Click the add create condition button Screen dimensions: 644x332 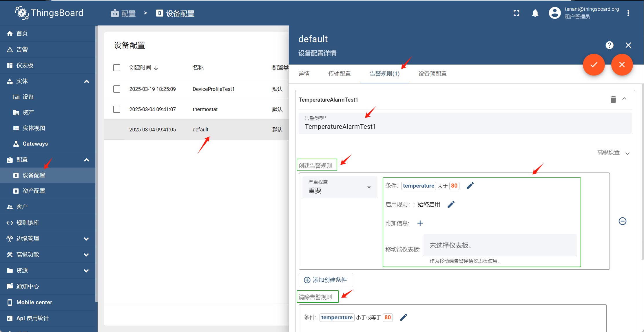[x=326, y=280]
